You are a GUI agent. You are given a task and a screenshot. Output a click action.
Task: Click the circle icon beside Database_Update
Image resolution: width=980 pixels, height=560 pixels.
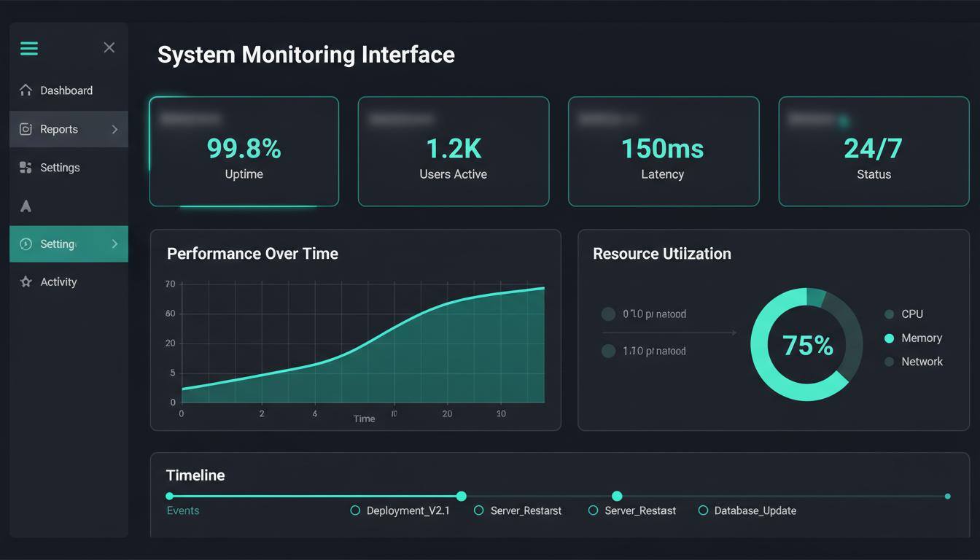[x=703, y=510]
